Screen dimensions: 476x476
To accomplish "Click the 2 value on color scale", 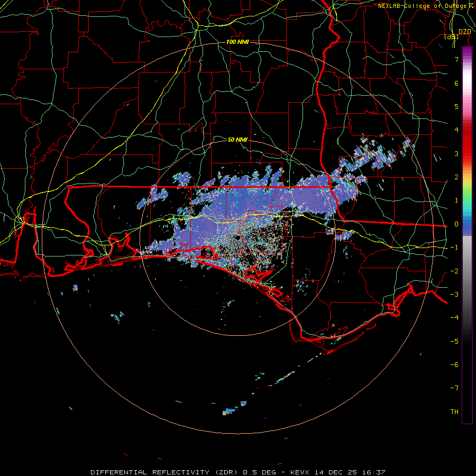I will tap(456, 177).
